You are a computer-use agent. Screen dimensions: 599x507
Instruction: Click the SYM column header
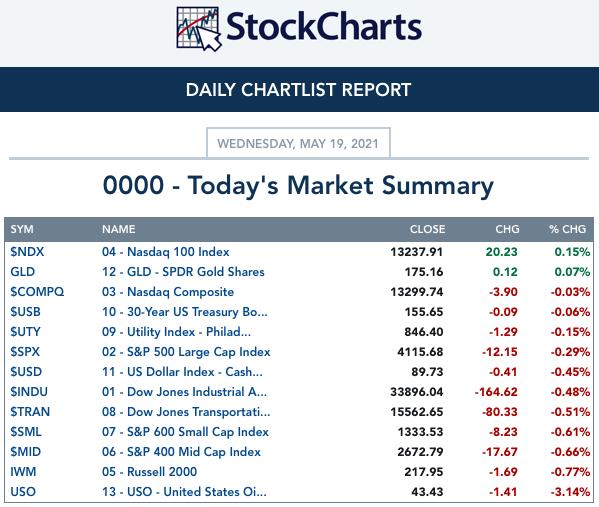click(22, 229)
